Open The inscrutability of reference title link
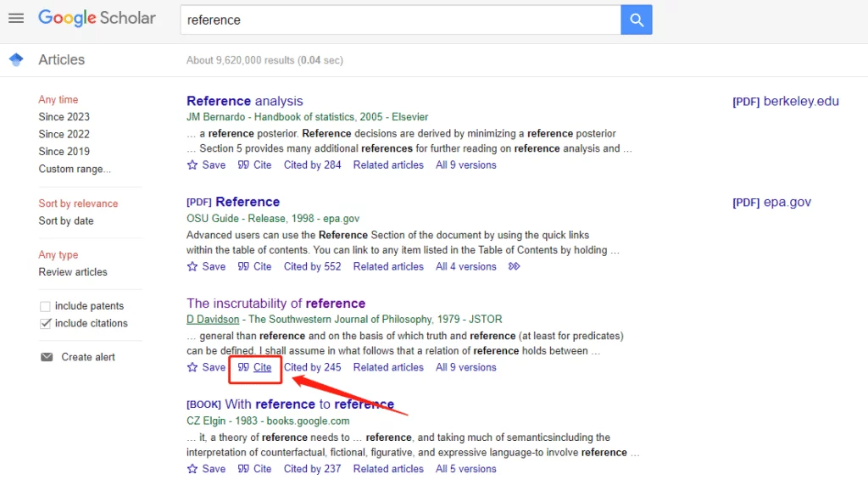 (x=275, y=304)
